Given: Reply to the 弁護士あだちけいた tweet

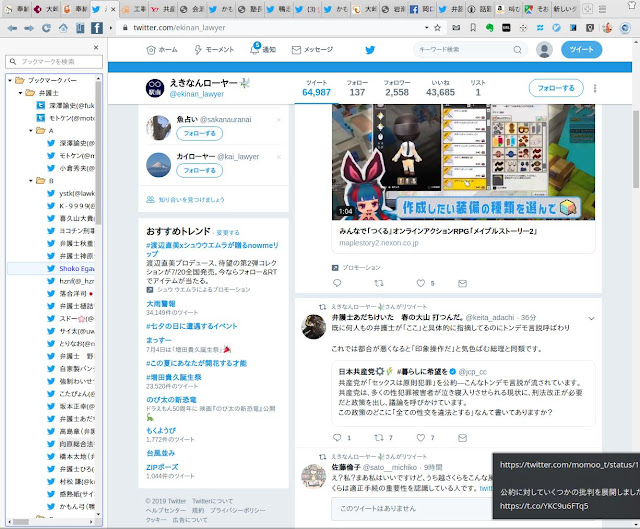Looking at the screenshot, I should pyautogui.click(x=337, y=438).
